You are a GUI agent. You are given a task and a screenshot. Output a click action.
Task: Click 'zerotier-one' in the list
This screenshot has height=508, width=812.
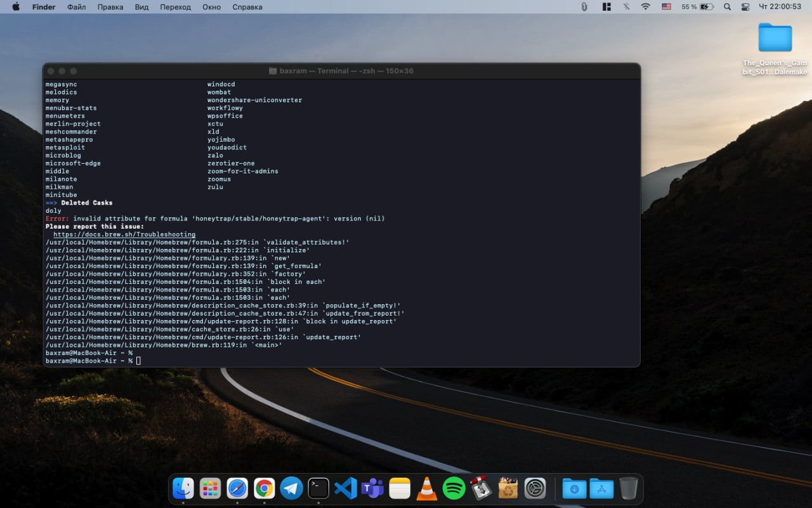click(x=231, y=163)
